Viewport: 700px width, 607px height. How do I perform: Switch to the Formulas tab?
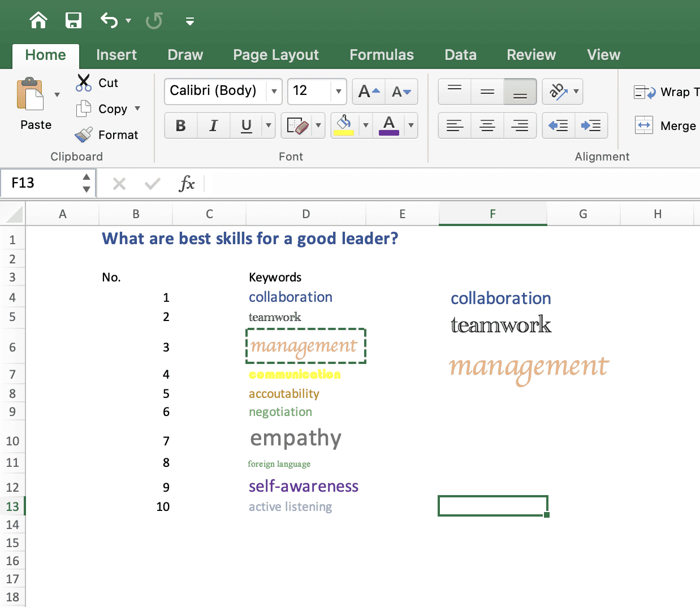pyautogui.click(x=382, y=55)
